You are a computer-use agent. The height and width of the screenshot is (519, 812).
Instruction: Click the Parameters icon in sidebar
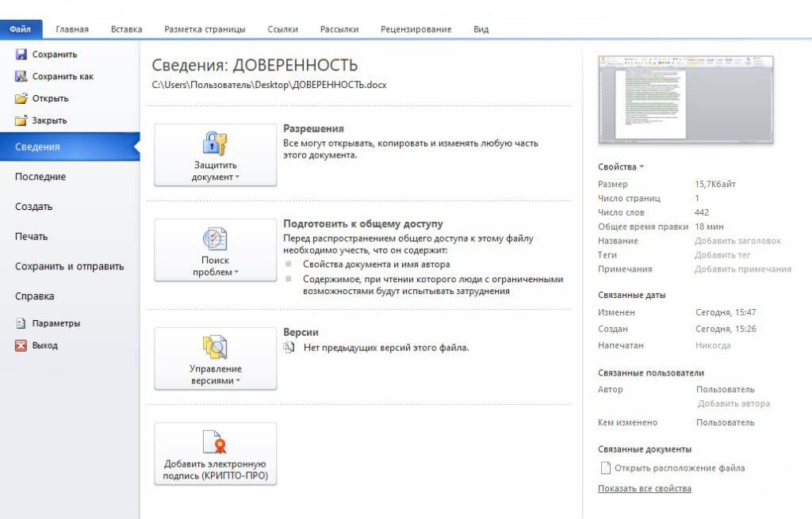21,323
